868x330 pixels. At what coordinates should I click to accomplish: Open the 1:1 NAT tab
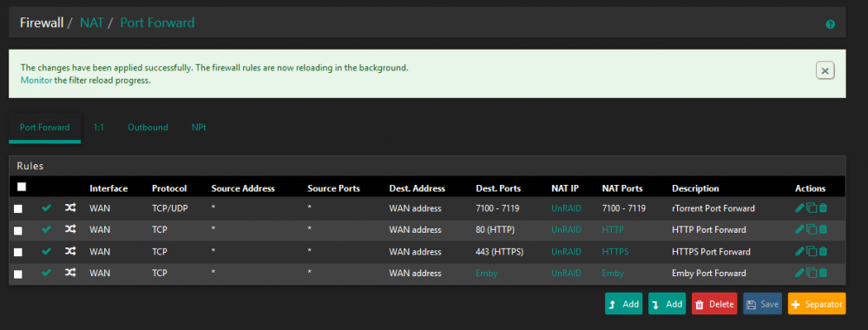pyautogui.click(x=99, y=128)
